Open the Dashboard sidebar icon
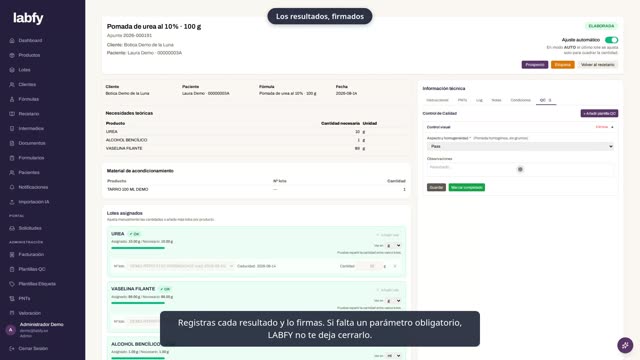Viewport: 640px width, 360px height. pos(12,40)
